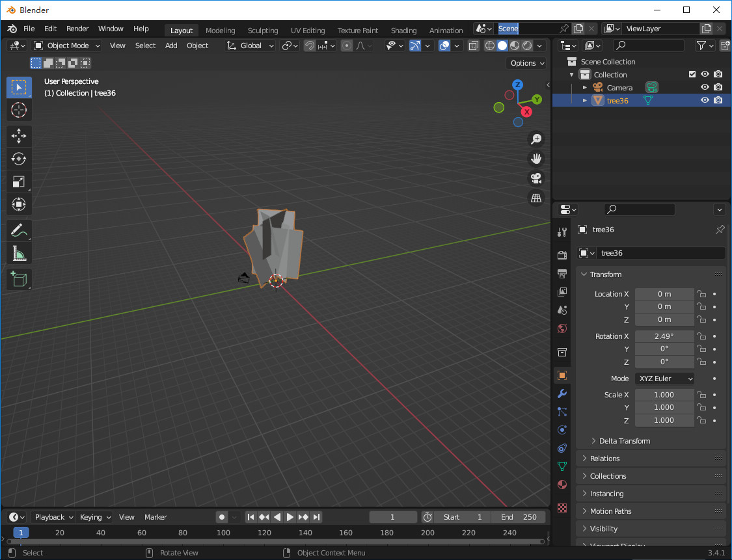Screen dimensions: 732x560
Task: Toggle Collection exclude checkbox in outliner
Action: pyautogui.click(x=692, y=74)
